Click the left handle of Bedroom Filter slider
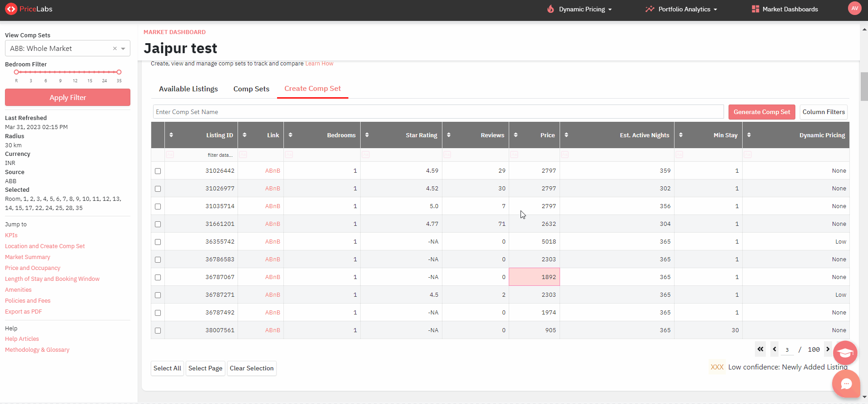This screenshot has height=404, width=868. coord(16,72)
